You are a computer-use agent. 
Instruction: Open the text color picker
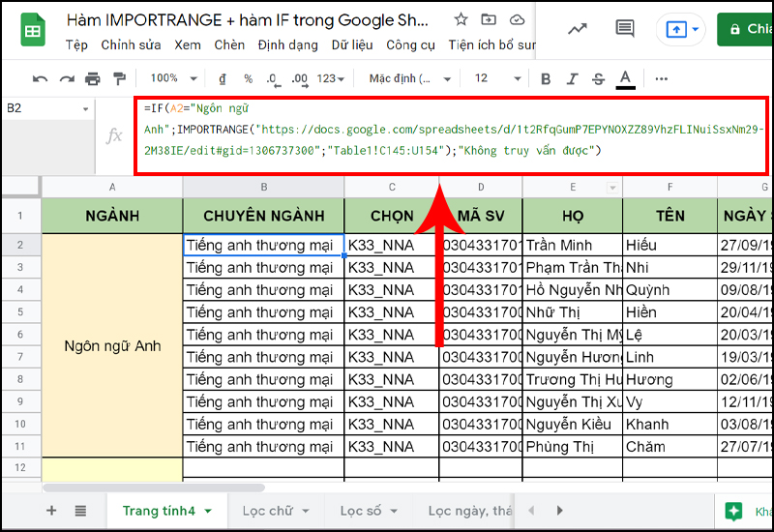tap(625, 79)
